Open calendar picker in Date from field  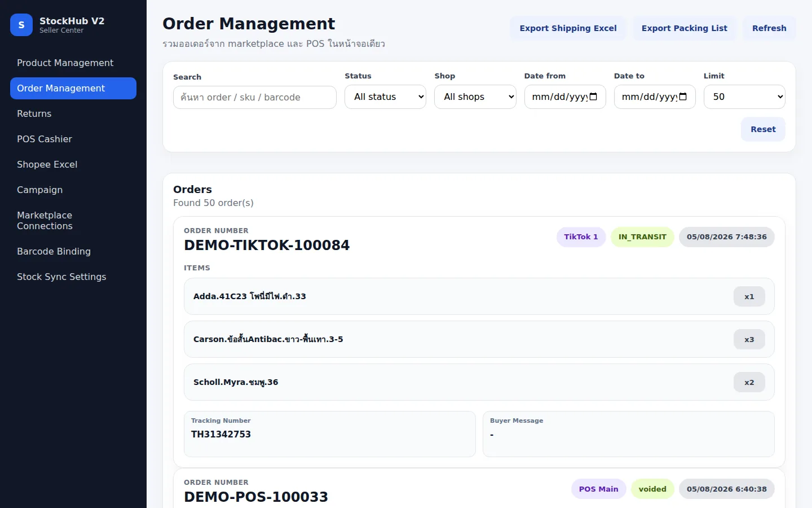(593, 97)
